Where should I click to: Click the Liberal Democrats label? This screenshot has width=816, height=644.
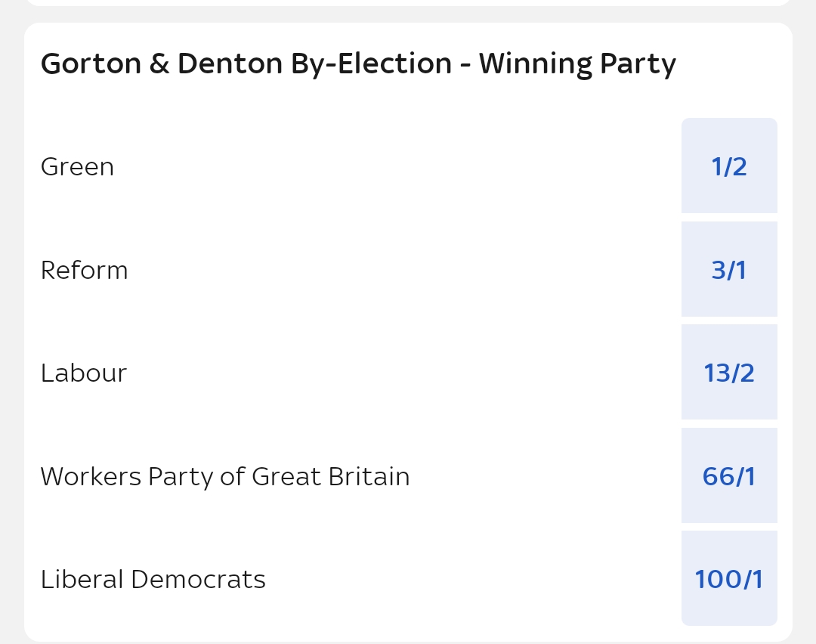tap(153, 580)
